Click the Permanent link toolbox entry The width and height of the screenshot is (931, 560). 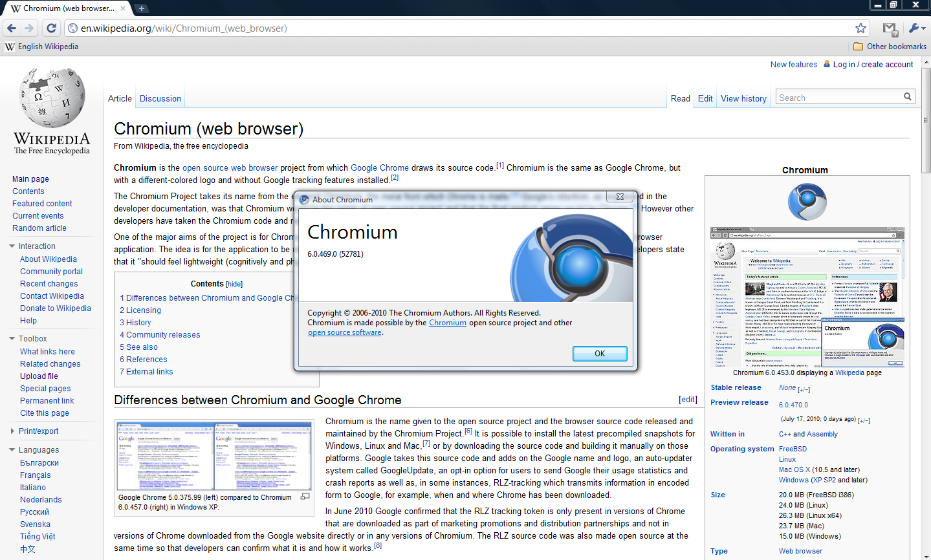(47, 401)
